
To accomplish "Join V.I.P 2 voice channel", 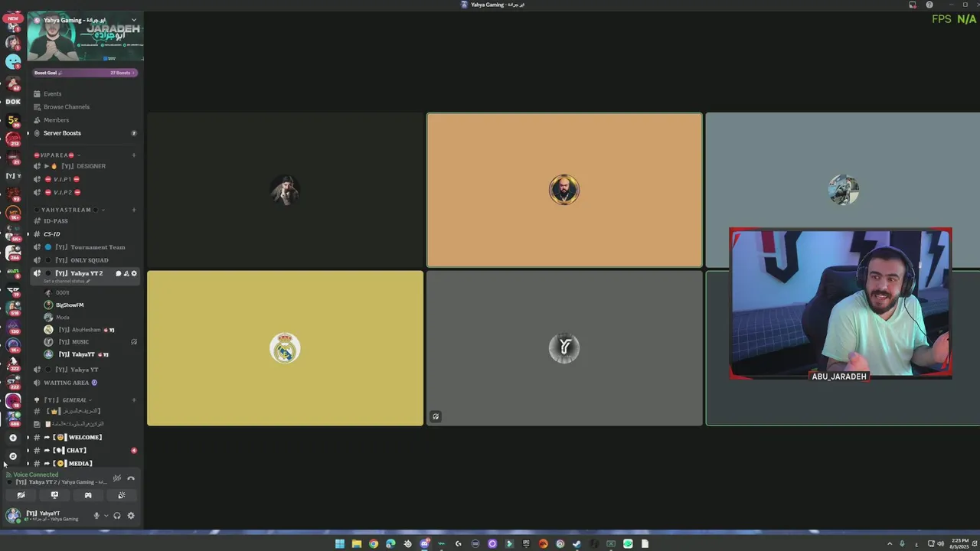I will tap(84, 192).
